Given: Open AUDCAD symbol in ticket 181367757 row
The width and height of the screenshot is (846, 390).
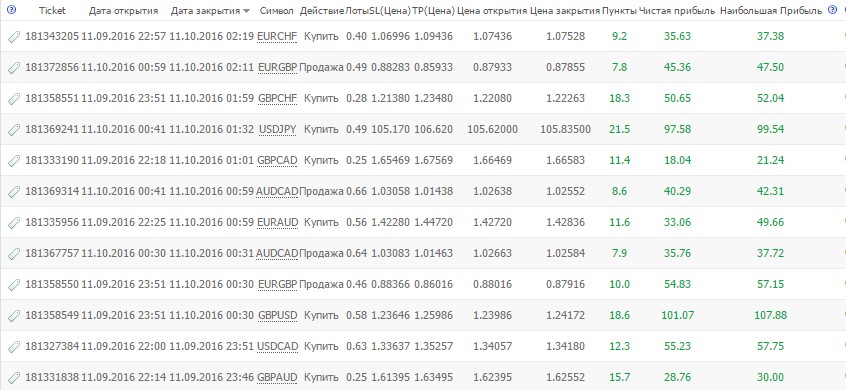Looking at the screenshot, I should point(277,254).
